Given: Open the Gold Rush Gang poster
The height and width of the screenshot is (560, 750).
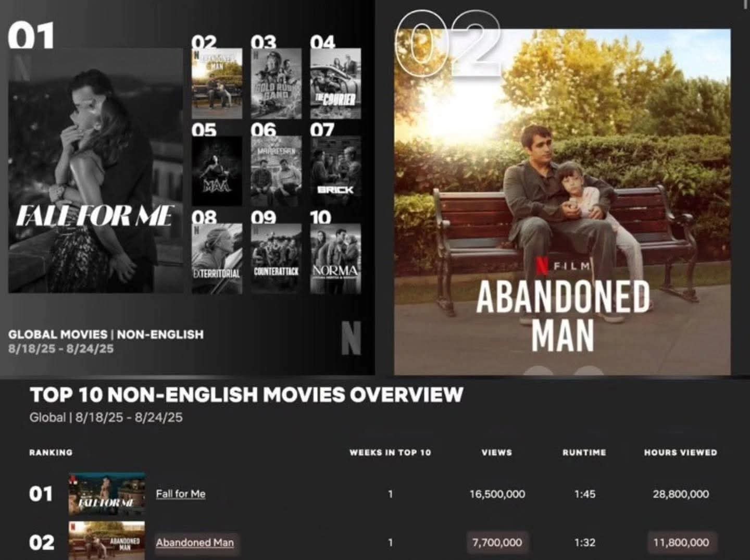Looking at the screenshot, I should pyautogui.click(x=276, y=84).
